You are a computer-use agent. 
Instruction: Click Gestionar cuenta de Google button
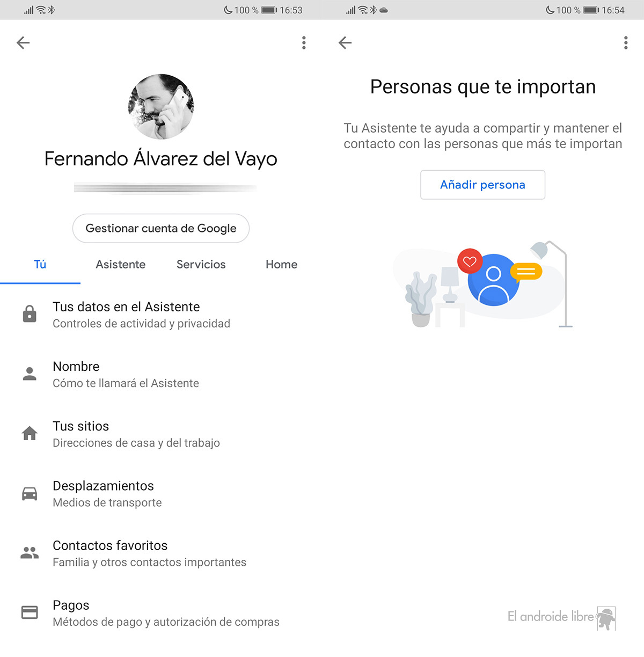coord(161,228)
